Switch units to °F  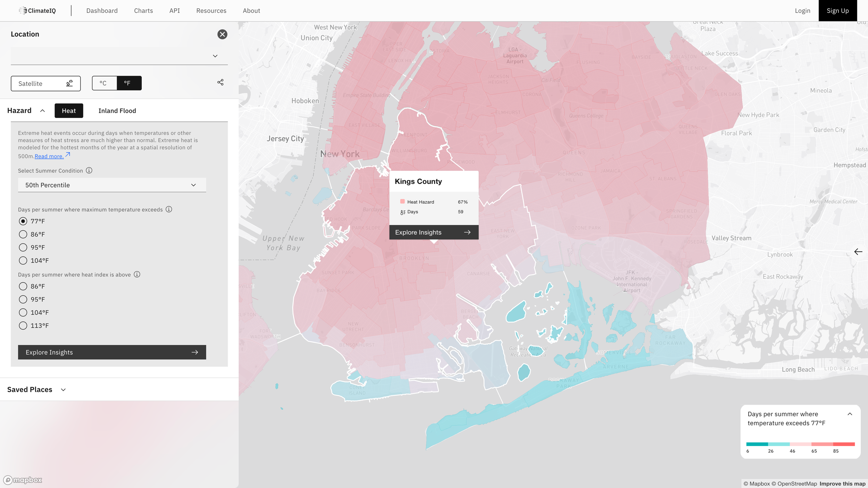pos(129,83)
